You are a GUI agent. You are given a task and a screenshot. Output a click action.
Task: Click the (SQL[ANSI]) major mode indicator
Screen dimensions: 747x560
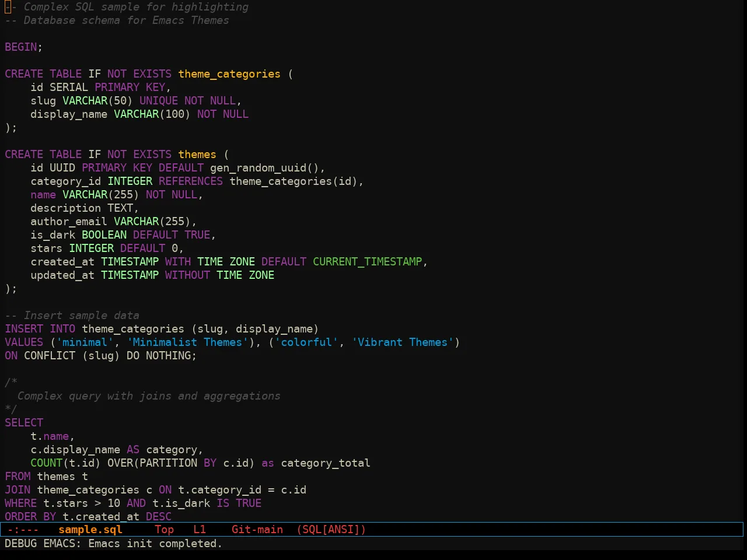pos(331,530)
